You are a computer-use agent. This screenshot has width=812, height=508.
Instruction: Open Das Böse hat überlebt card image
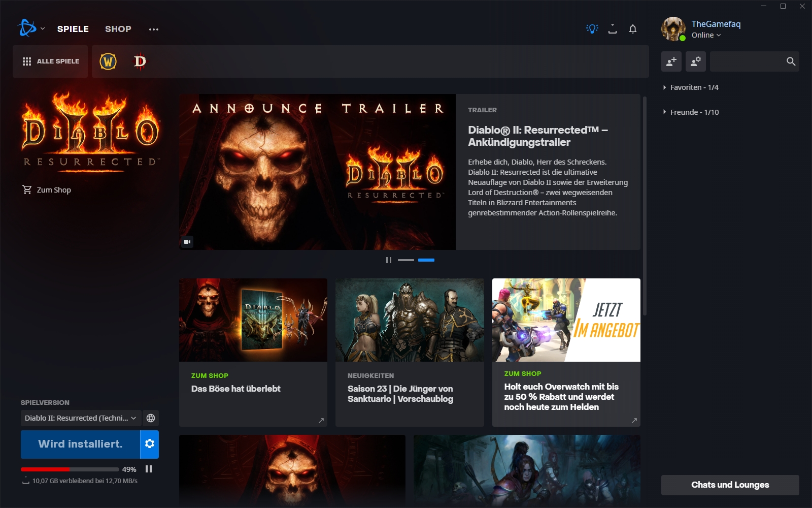pos(253,320)
